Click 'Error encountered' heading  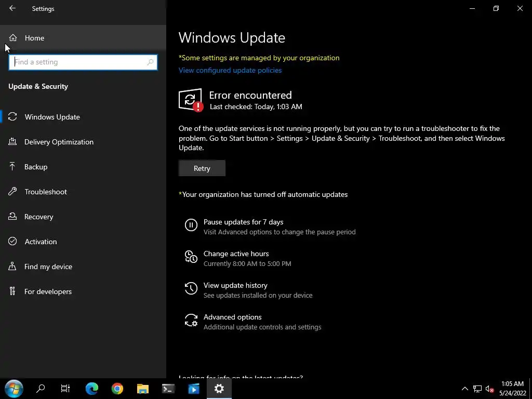point(250,95)
